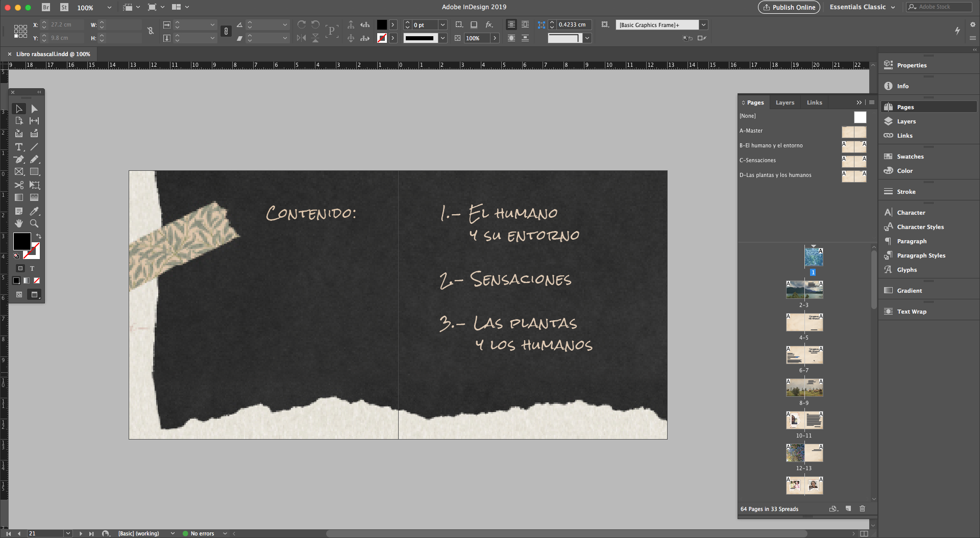Viewport: 980px width, 538px height.
Task: Choose the Scissors tool
Action: 19,185
